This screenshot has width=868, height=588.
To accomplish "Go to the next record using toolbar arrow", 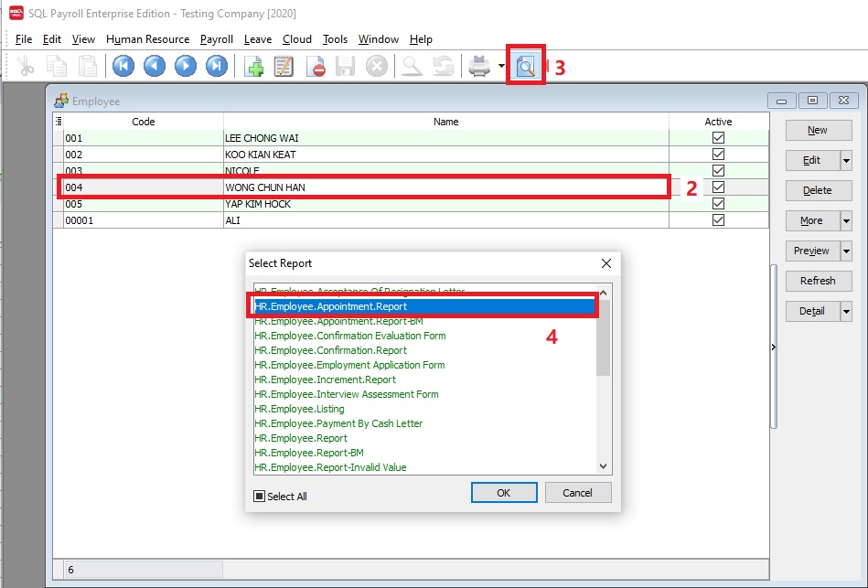I will click(186, 66).
